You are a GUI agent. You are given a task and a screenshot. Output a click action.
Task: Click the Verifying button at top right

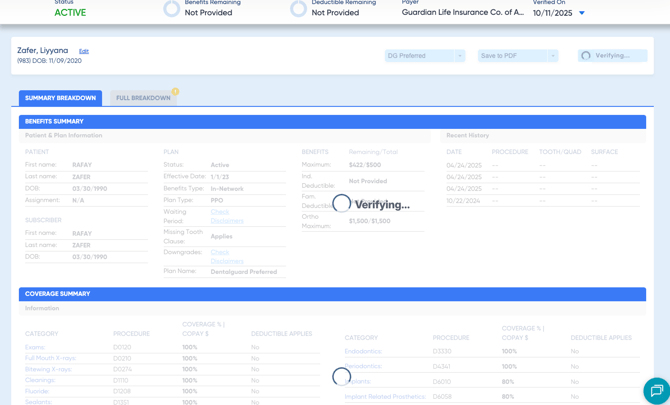[612, 56]
